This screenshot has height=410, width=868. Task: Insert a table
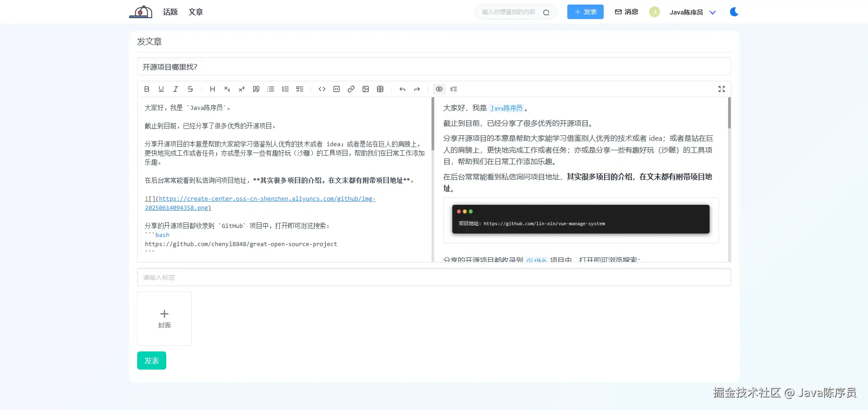pyautogui.click(x=380, y=89)
